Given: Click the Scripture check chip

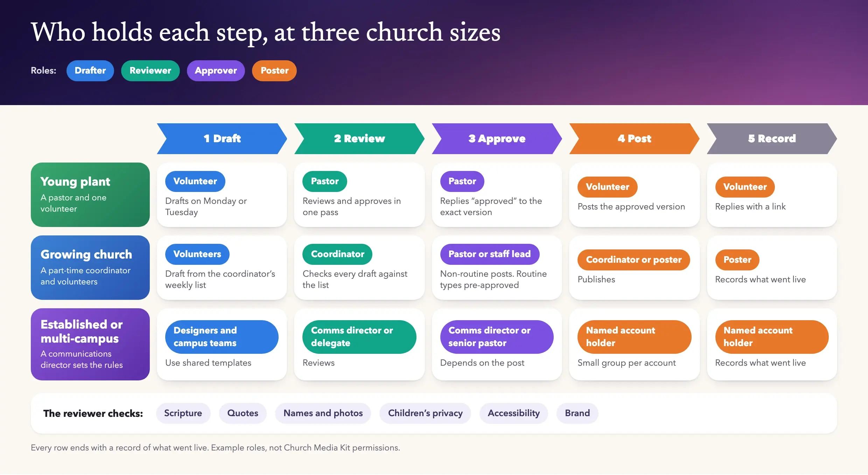Looking at the screenshot, I should coord(183,413).
